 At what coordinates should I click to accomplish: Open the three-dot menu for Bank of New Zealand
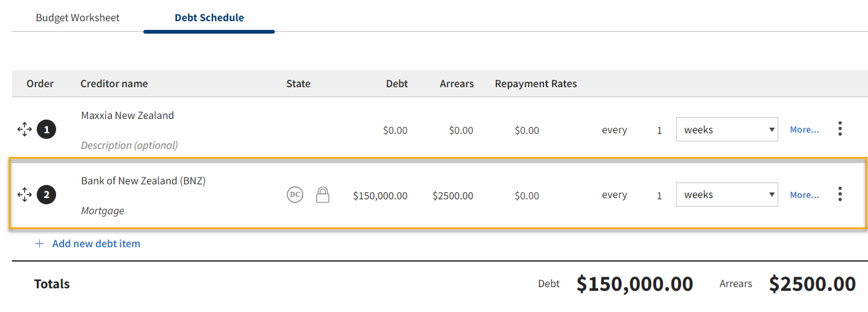tap(840, 194)
